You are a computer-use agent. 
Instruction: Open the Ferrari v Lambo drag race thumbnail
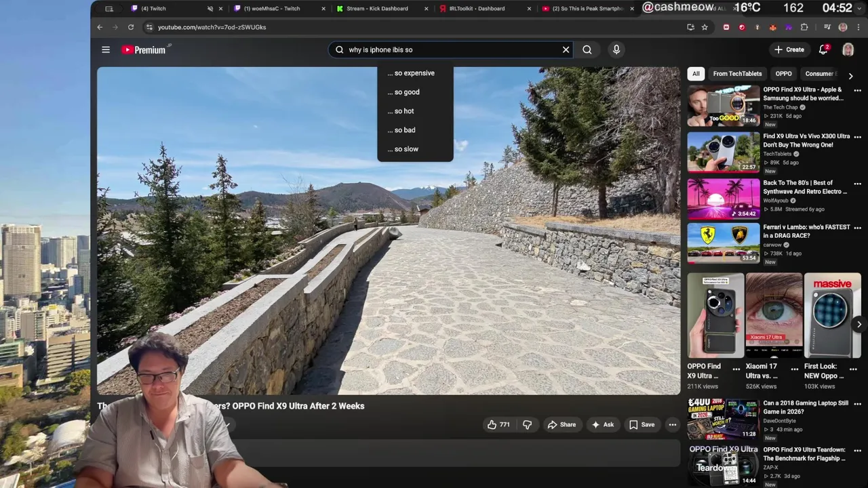[724, 243]
